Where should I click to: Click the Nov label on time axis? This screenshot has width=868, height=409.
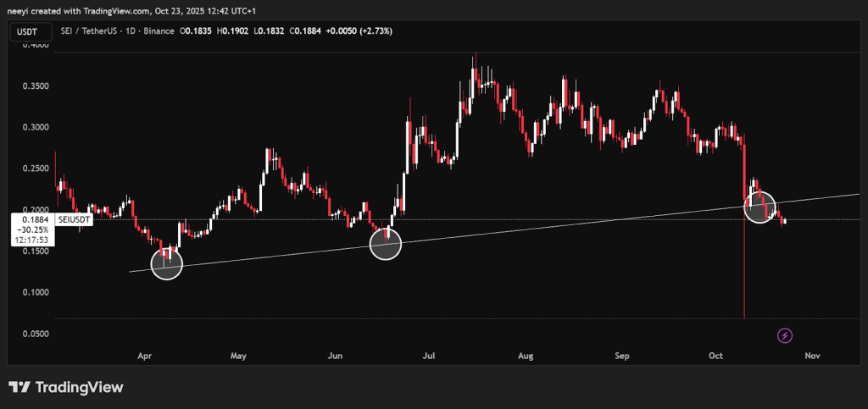click(812, 356)
